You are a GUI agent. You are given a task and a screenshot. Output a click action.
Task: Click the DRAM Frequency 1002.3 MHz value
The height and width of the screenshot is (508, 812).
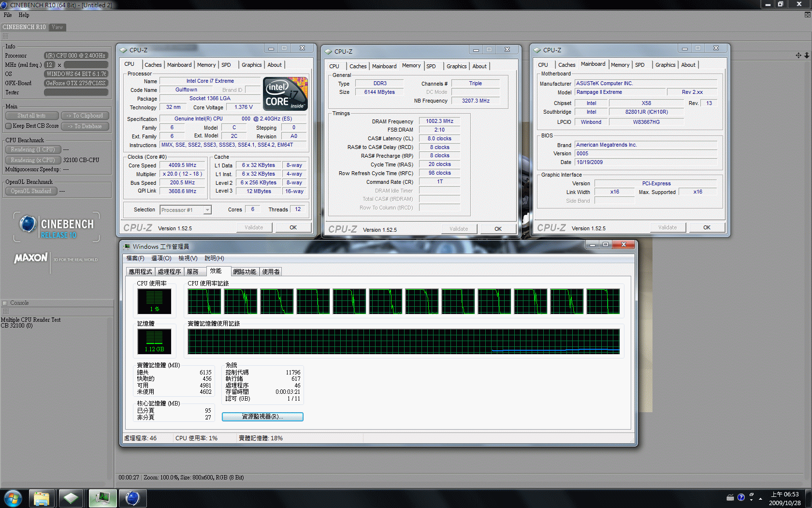click(439, 121)
